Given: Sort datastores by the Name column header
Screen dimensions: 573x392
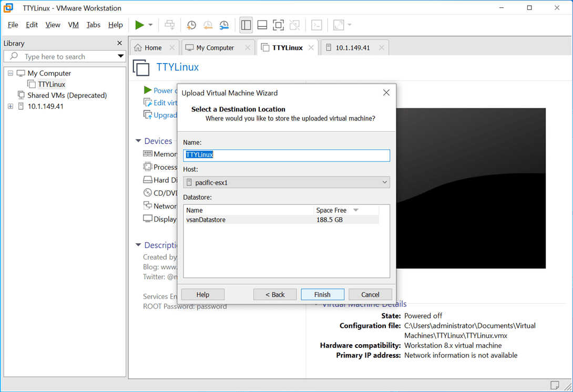Looking at the screenshot, I should pyautogui.click(x=249, y=210).
